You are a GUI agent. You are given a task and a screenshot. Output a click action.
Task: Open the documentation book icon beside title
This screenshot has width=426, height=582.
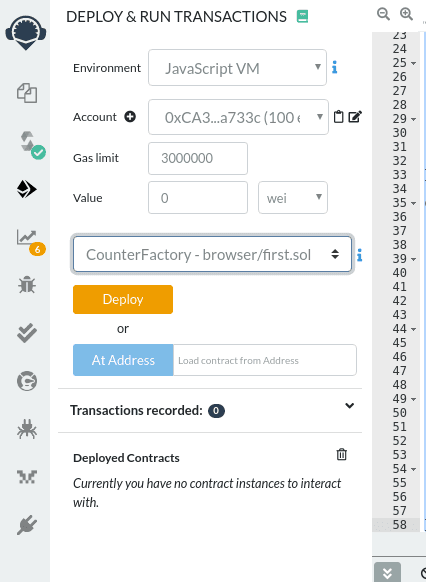click(x=302, y=17)
